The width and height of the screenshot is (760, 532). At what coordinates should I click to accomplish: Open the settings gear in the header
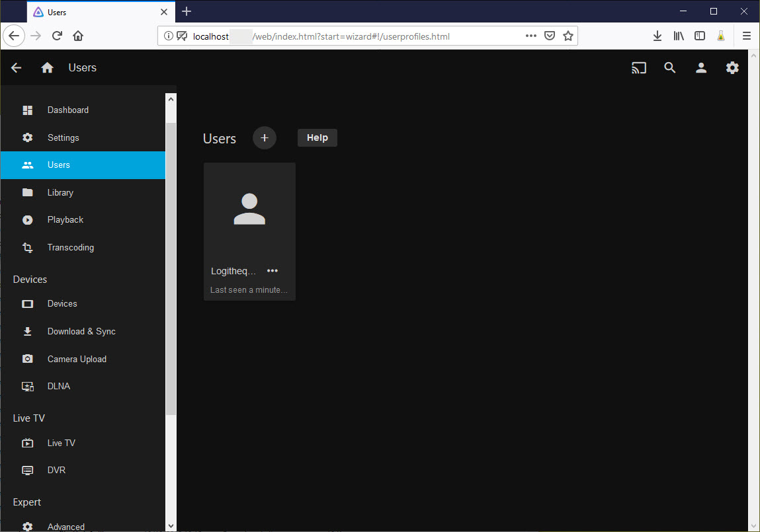click(732, 67)
